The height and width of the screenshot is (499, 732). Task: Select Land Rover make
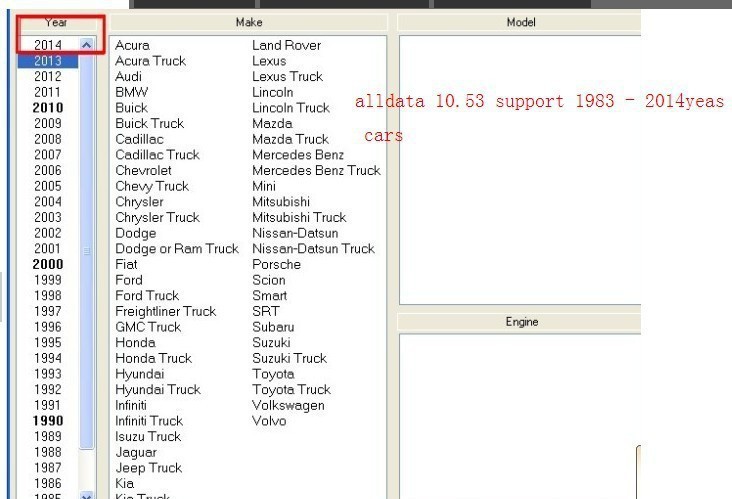pyautogui.click(x=286, y=45)
